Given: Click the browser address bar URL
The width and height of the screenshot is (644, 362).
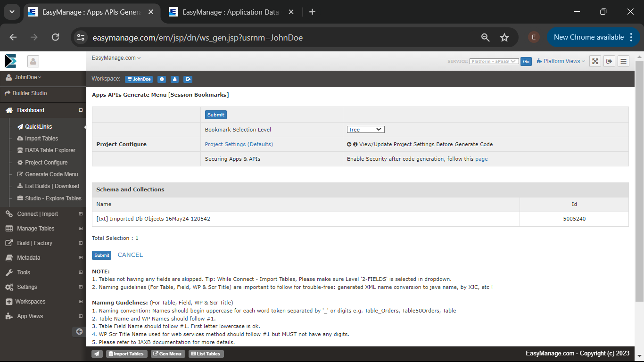Looking at the screenshot, I should (198, 37).
